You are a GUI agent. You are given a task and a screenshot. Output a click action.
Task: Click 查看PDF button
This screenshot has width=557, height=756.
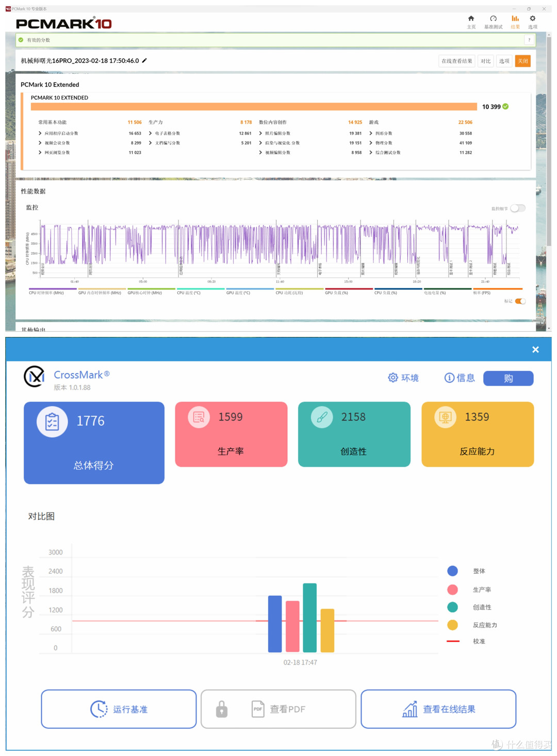click(278, 709)
